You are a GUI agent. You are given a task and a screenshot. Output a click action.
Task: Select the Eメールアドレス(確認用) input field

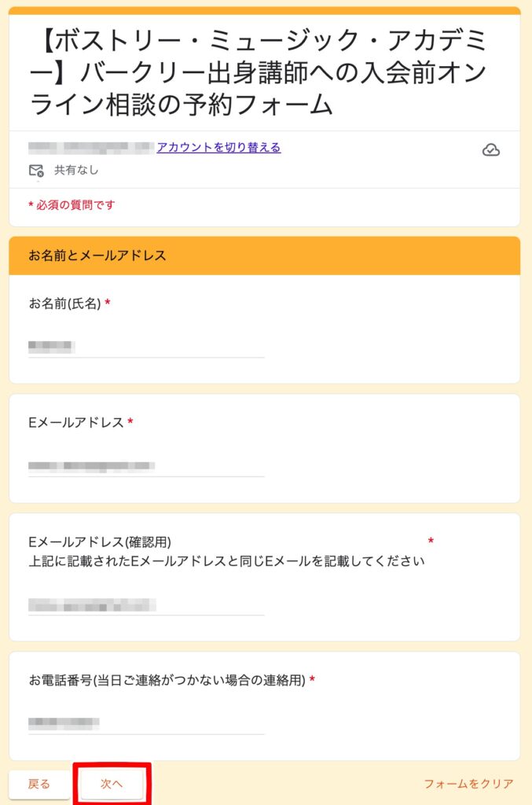[x=146, y=605]
